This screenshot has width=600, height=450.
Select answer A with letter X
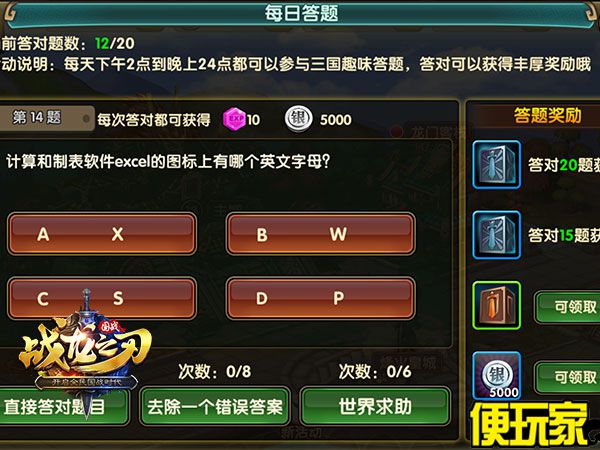coord(102,234)
